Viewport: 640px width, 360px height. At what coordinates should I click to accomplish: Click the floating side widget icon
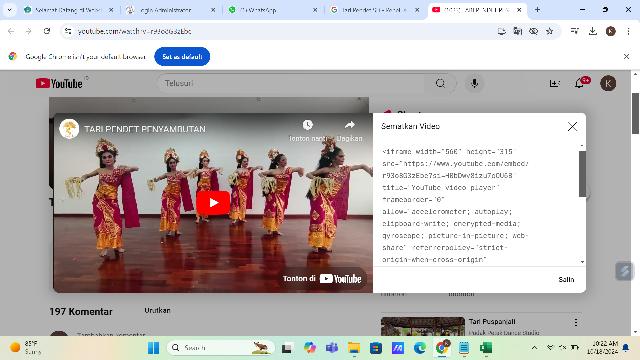[624, 271]
